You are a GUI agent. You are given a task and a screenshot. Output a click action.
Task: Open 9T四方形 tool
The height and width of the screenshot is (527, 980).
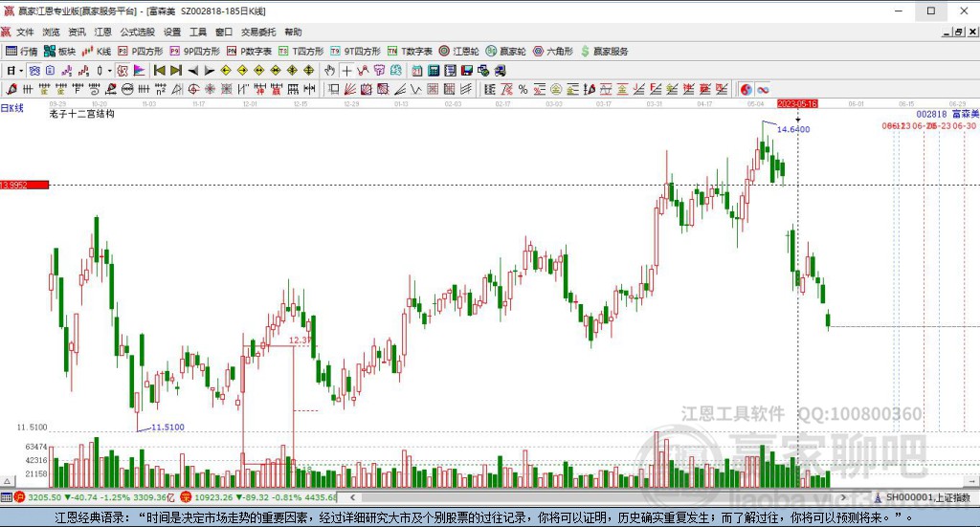click(356, 52)
